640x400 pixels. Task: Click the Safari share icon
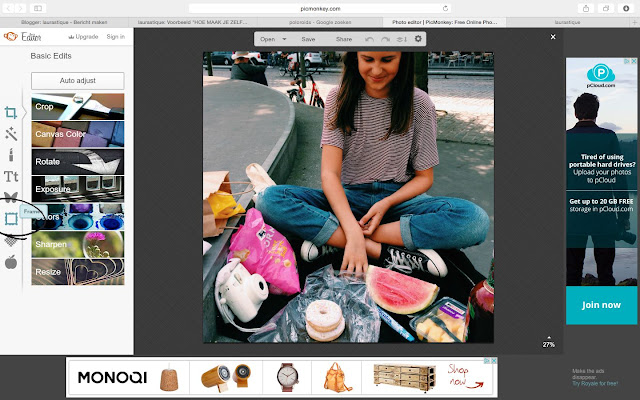586,8
